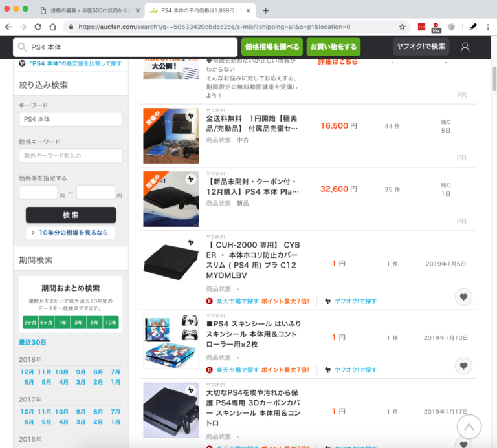
Task: Select the 3ヶ月 period summary button
Action: pos(30,322)
